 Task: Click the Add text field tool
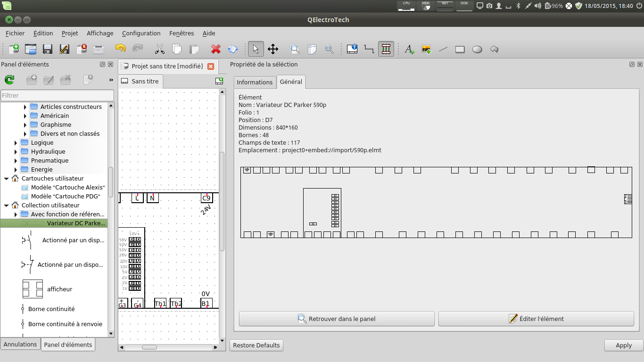(409, 49)
